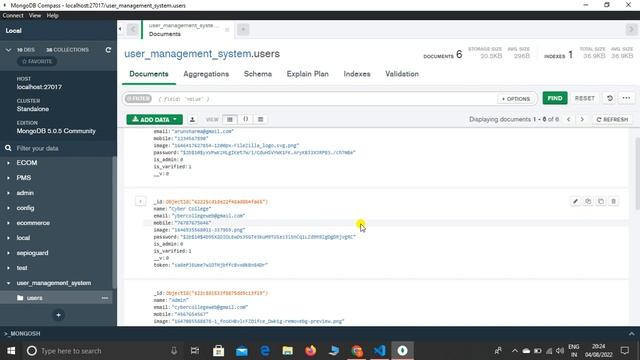Switch to table view

coord(260,120)
